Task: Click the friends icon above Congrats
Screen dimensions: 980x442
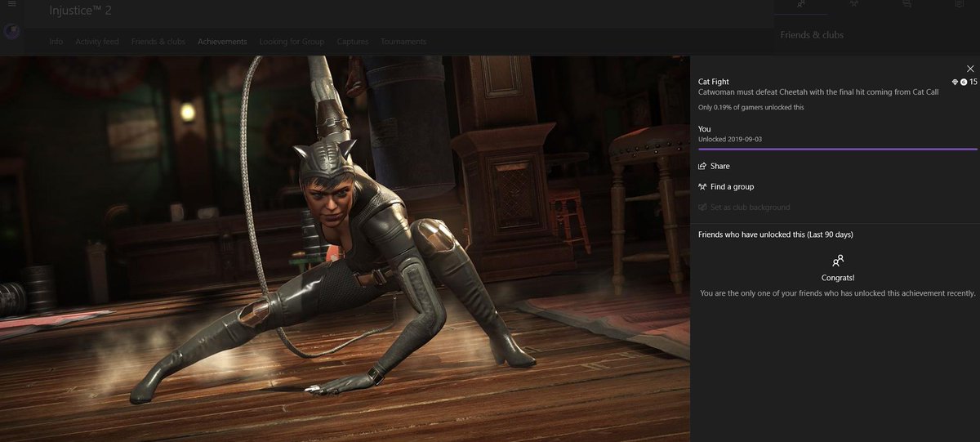Action: [838, 261]
